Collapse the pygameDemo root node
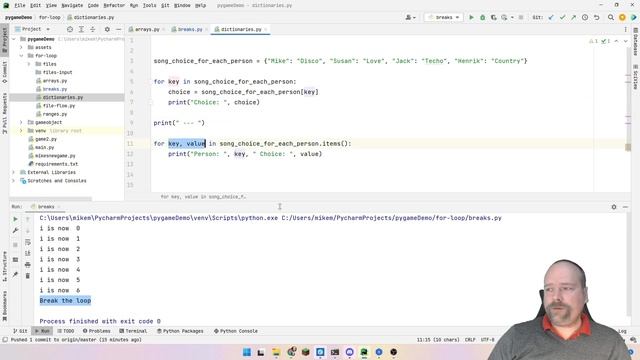This screenshot has height=360, width=640. click(x=13, y=39)
